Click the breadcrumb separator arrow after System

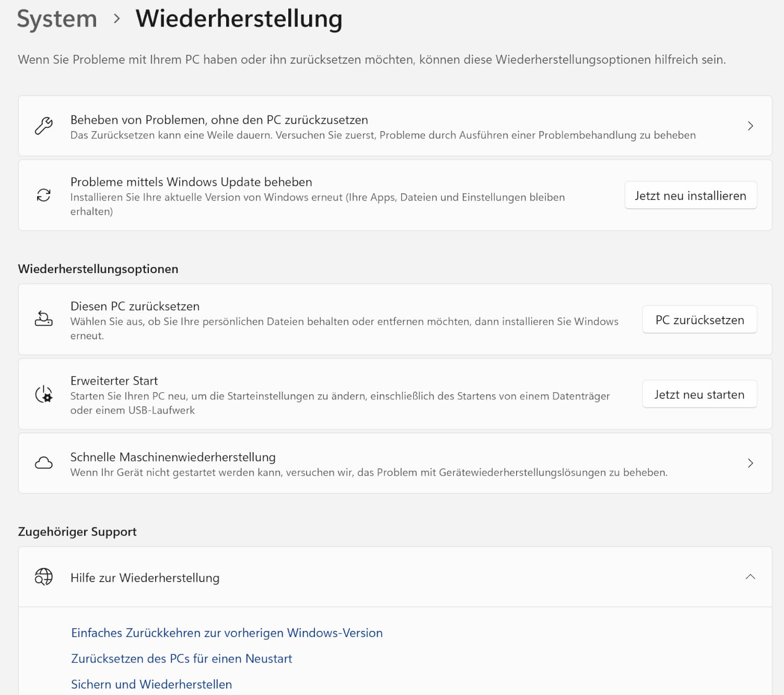[x=117, y=19]
